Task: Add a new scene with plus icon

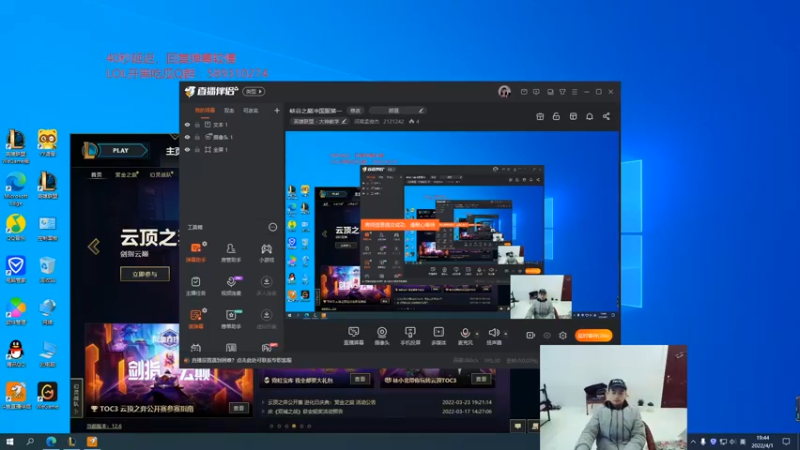Action: coord(277,110)
